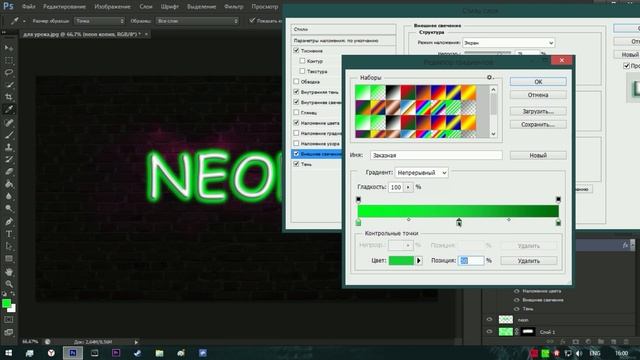Click Отмена in the gradient editor

[538, 95]
